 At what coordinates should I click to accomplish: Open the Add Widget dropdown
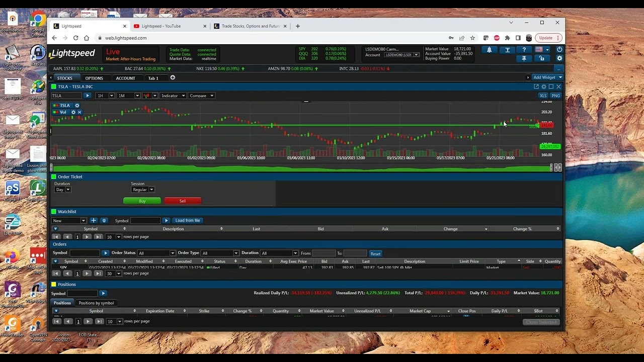547,77
